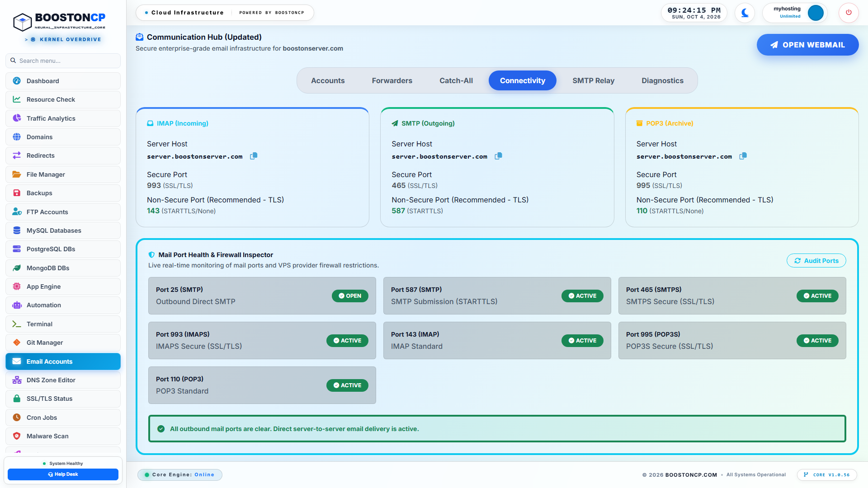The width and height of the screenshot is (868, 488).
Task: Click the App Engine chip icon
Action: click(17, 286)
